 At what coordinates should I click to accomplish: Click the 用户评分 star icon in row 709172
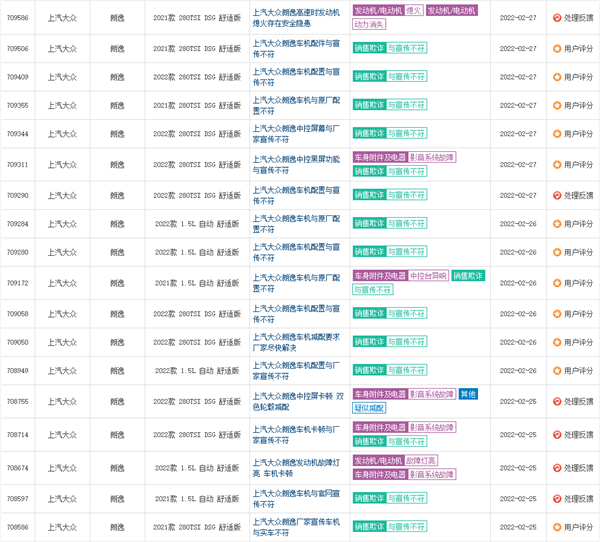(557, 283)
